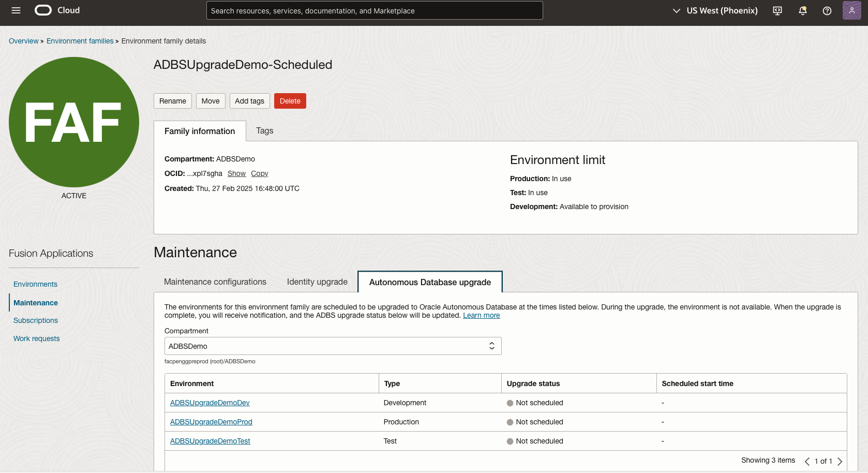Follow the Learn more link
This screenshot has height=473, width=868.
point(482,315)
